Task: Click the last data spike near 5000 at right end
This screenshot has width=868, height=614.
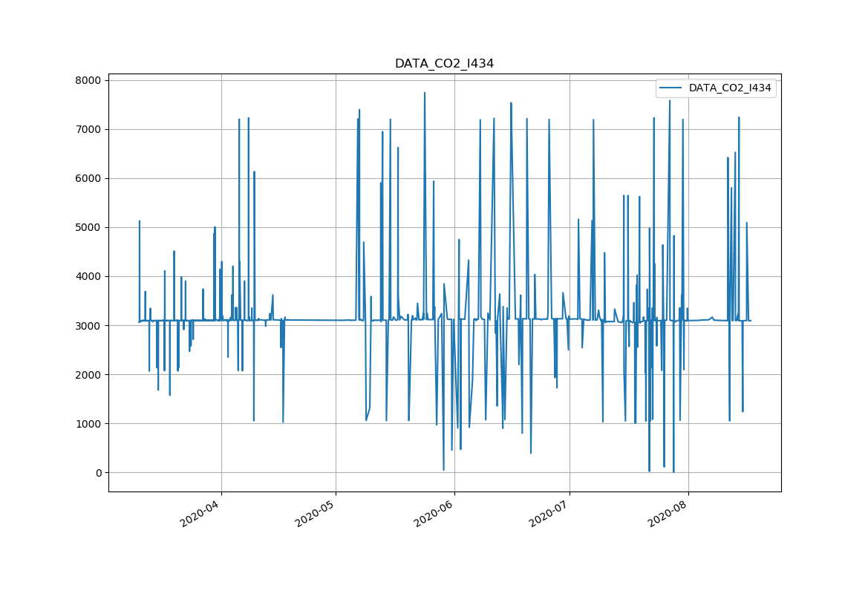Action: [746, 224]
